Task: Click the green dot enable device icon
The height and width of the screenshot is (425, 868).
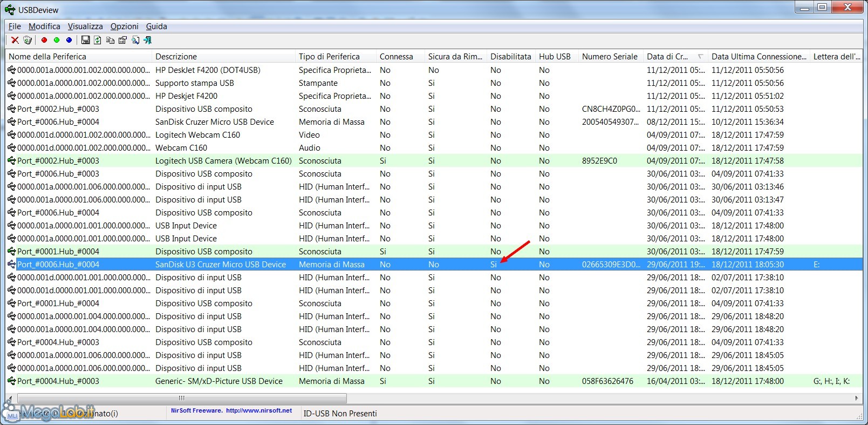Action: click(x=57, y=40)
